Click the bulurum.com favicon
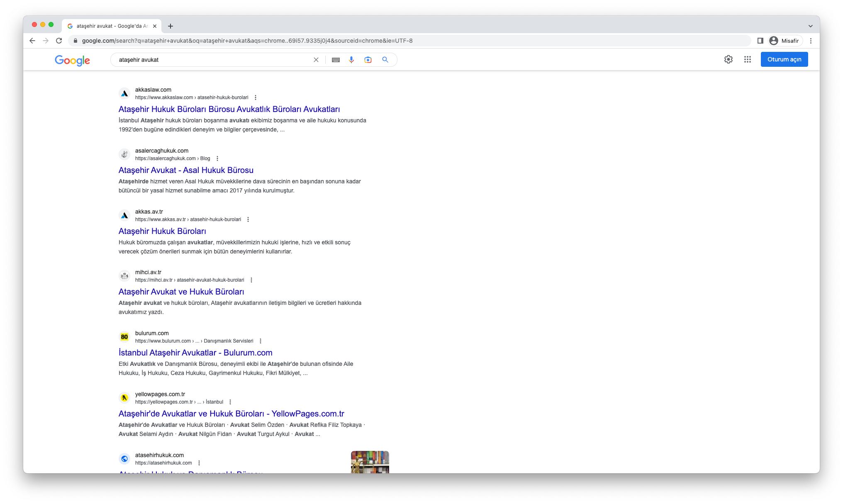This screenshot has height=504, width=843. click(x=124, y=337)
